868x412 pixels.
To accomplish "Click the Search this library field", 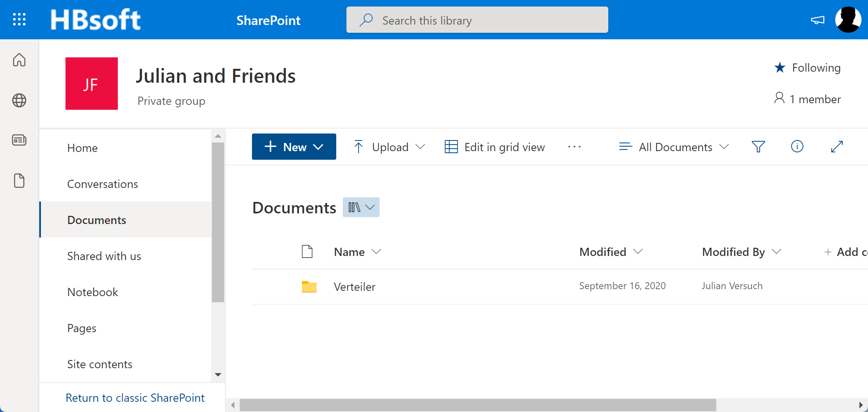I will 477,20.
